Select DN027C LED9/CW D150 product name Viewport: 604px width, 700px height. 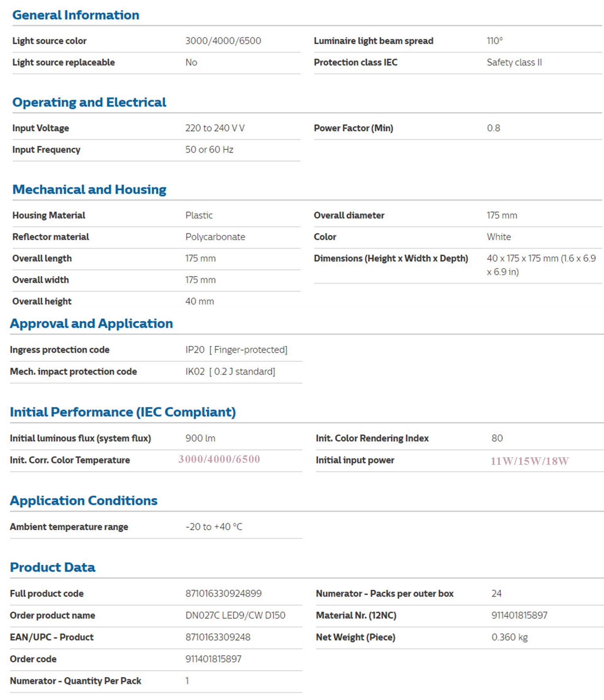pyautogui.click(x=235, y=616)
